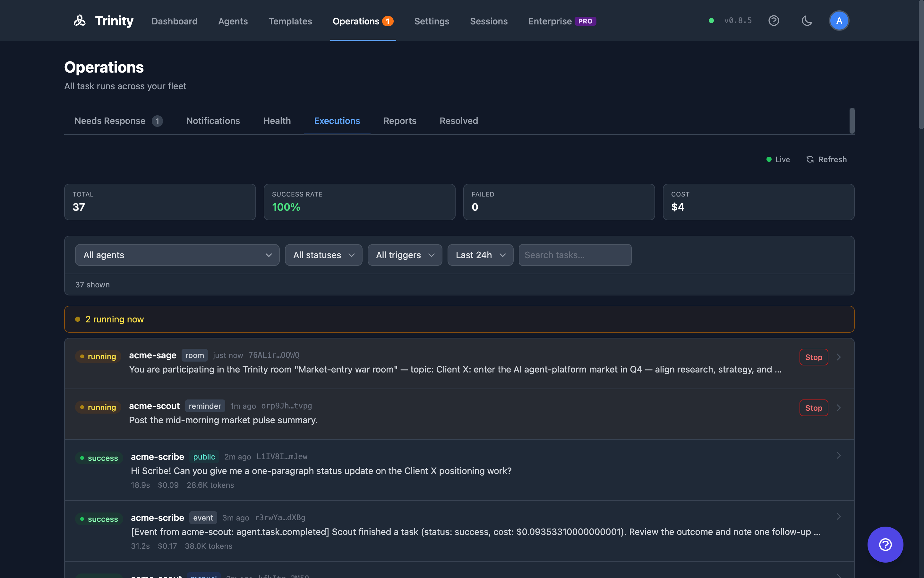
Task: Click run ID 76ALir…OQWQ
Action: click(x=274, y=355)
